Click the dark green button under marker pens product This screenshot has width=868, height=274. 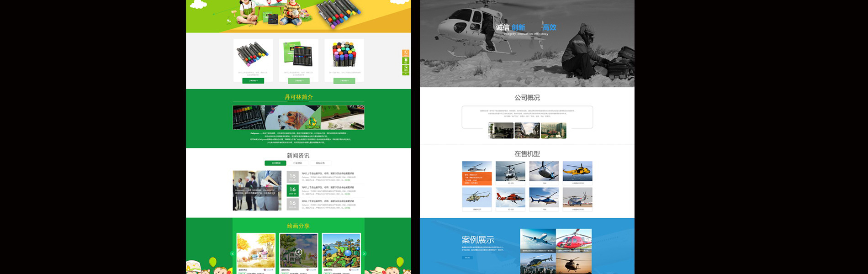[x=253, y=81]
